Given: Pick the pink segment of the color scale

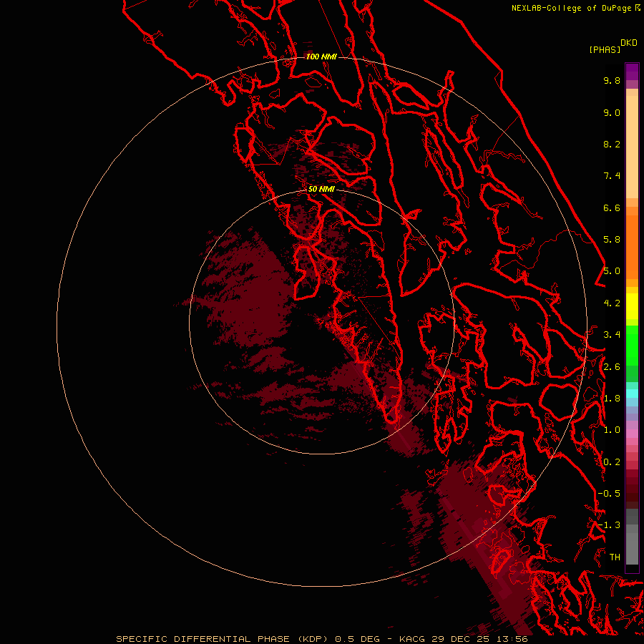Looking at the screenshot, I should (x=632, y=434).
